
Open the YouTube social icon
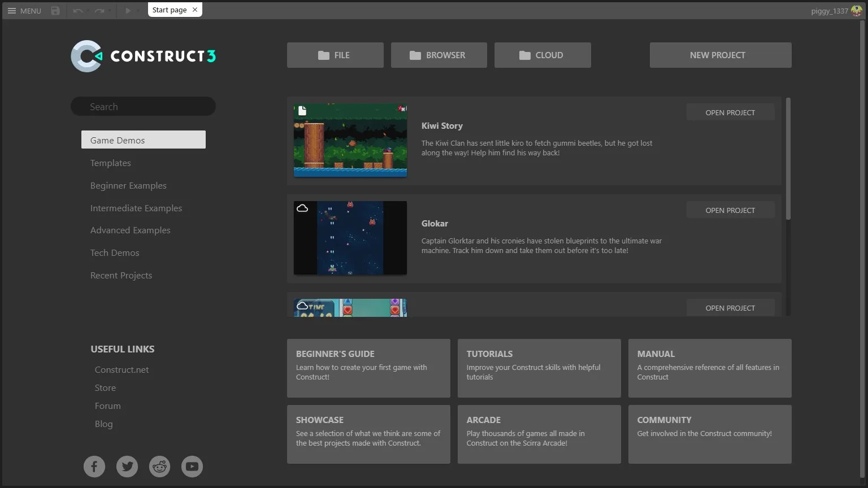192,467
